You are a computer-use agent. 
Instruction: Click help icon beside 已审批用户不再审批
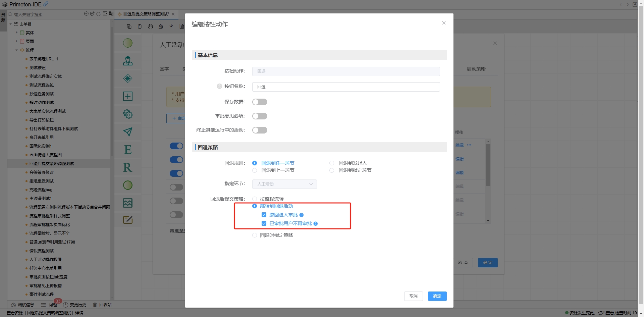[x=316, y=224]
